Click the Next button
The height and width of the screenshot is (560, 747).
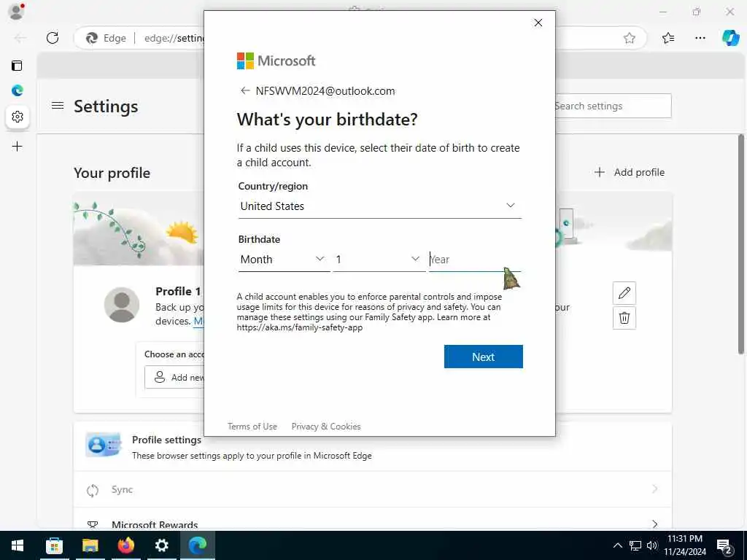tap(483, 357)
